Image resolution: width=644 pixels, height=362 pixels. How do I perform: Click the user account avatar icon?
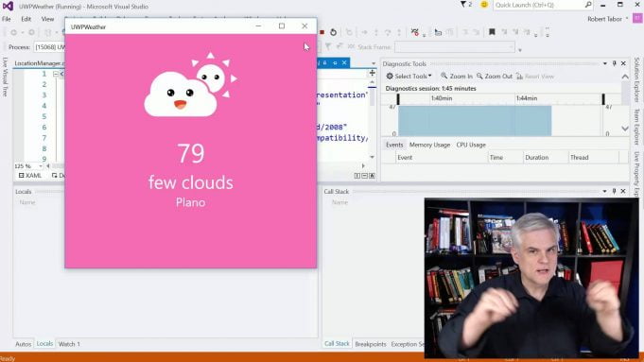coord(637,19)
